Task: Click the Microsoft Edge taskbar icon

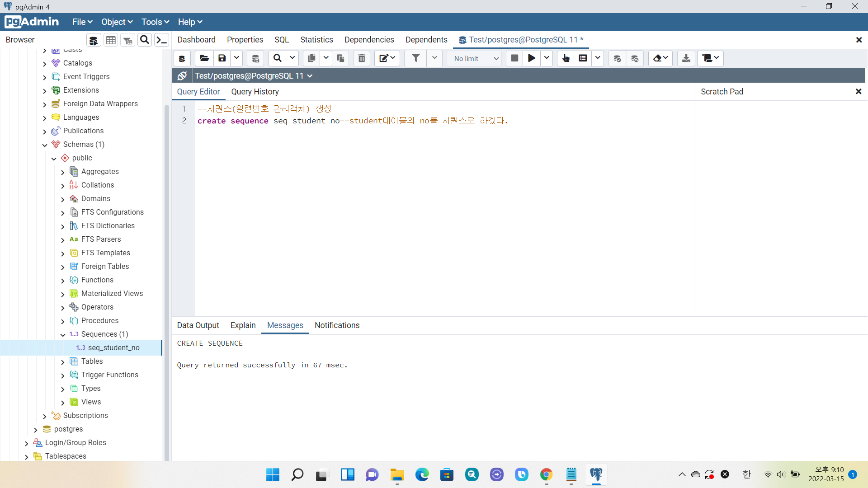Action: coord(422,474)
